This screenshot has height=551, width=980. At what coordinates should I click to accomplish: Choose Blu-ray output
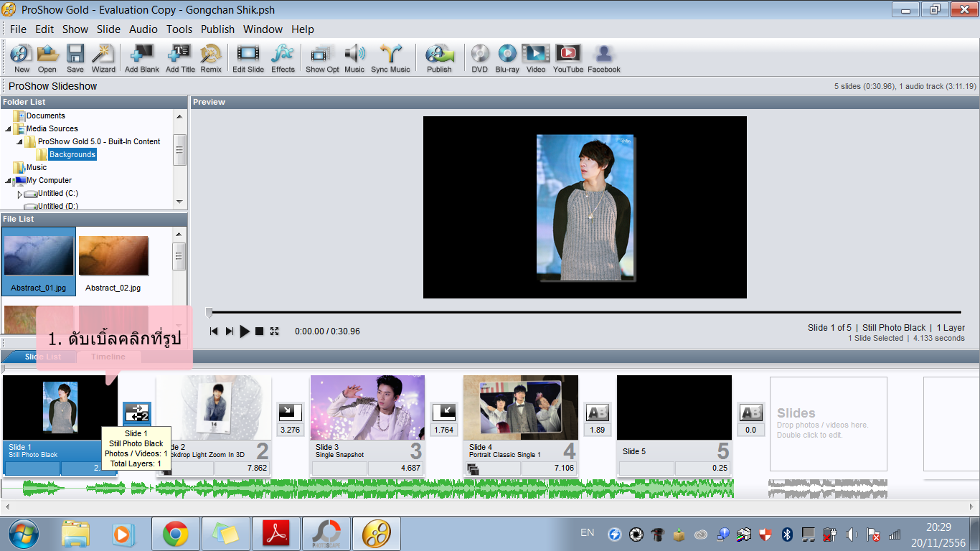(x=507, y=58)
